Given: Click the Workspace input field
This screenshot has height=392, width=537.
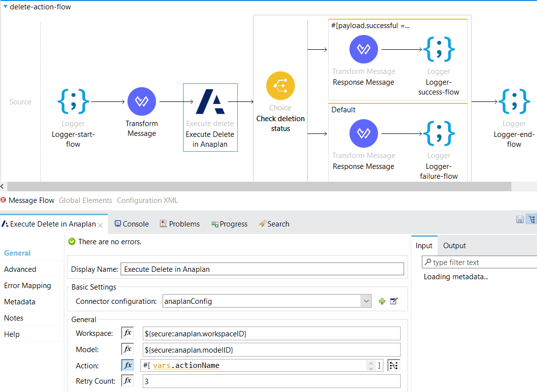Looking at the screenshot, I should (x=272, y=333).
